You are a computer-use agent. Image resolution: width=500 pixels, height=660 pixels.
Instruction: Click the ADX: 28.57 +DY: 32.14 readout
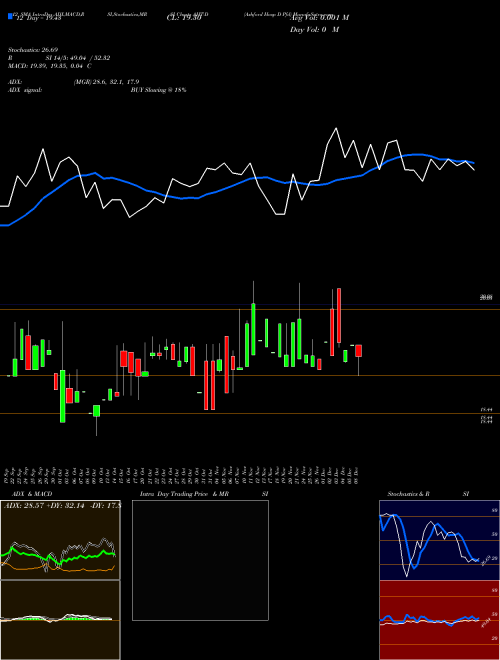pyautogui.click(x=62, y=505)
